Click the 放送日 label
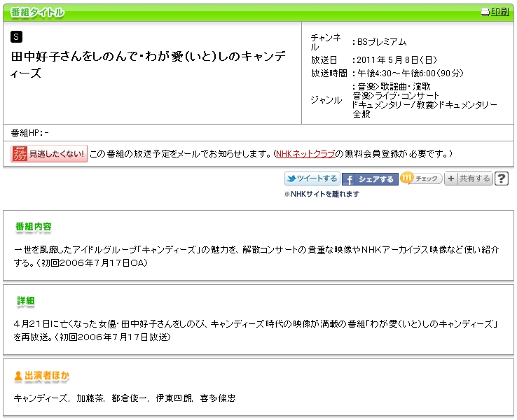Image resolution: width=517 pixels, height=420 pixels. pos(324,60)
